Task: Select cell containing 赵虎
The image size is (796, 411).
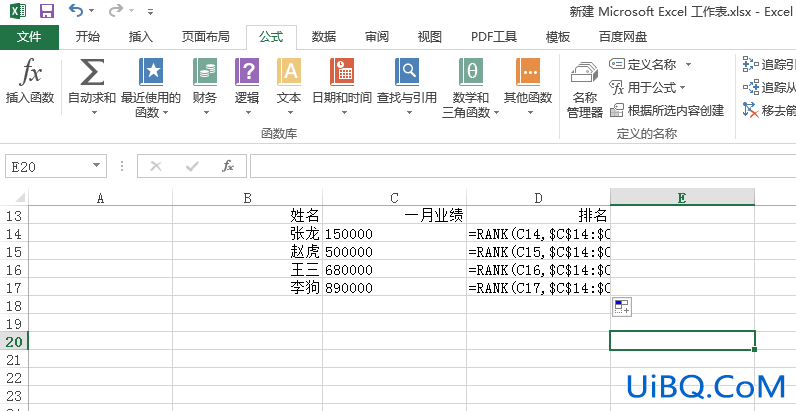Action: (x=247, y=252)
